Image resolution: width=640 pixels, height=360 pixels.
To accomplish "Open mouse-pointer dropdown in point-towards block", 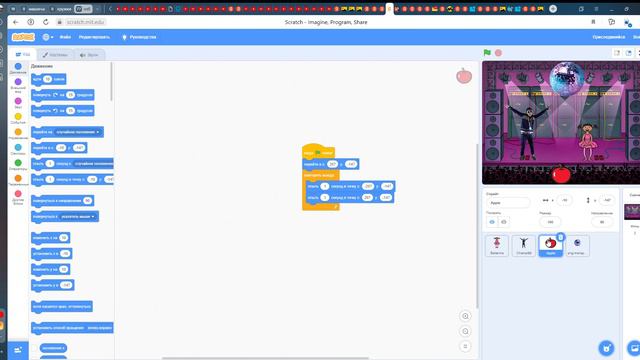I will (x=78, y=217).
